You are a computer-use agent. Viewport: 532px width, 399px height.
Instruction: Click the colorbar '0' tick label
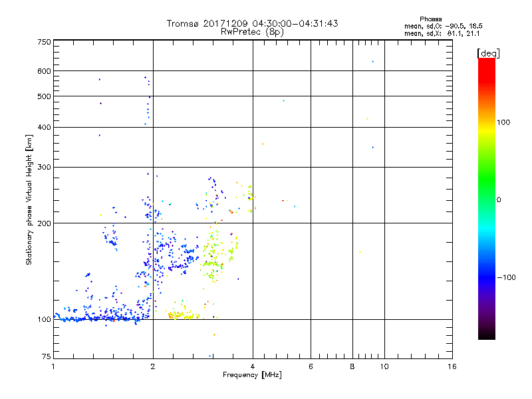[x=499, y=200]
